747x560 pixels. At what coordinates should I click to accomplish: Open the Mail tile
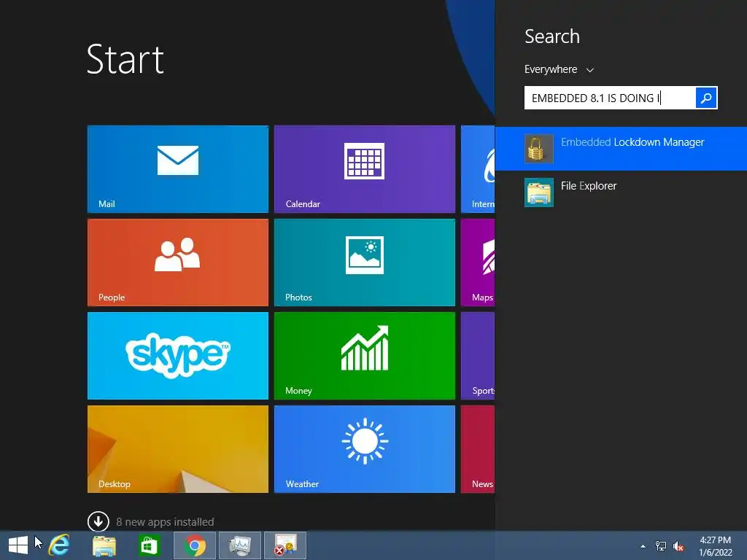[178, 169]
